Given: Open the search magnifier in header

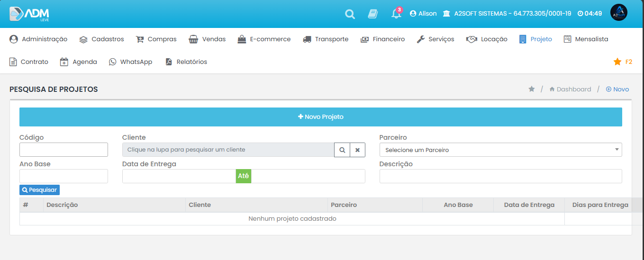Looking at the screenshot, I should [350, 14].
